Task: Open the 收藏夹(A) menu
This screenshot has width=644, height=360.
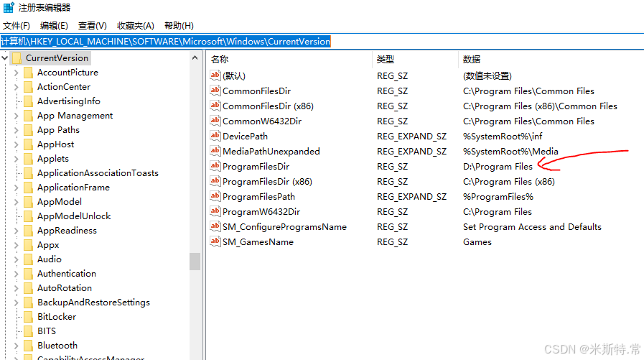Action: [x=135, y=26]
